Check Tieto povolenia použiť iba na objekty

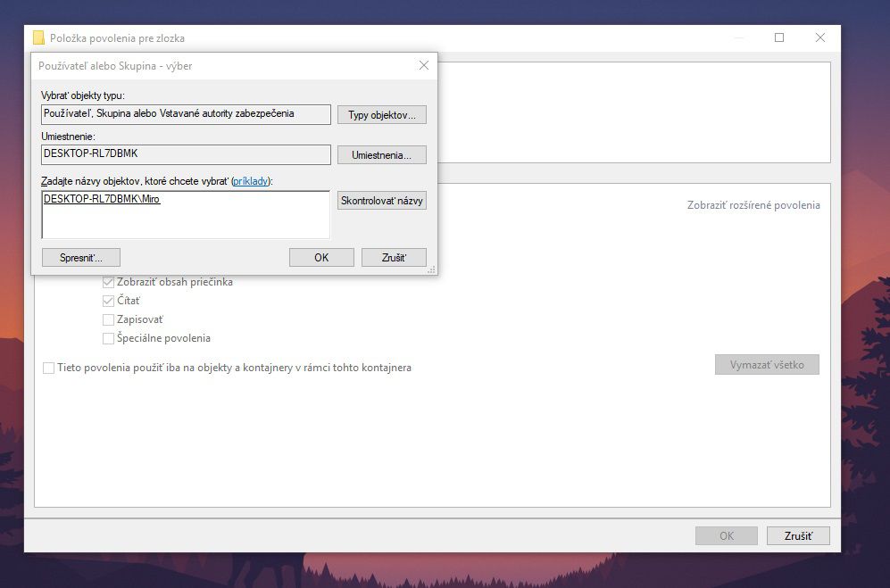[x=49, y=368]
